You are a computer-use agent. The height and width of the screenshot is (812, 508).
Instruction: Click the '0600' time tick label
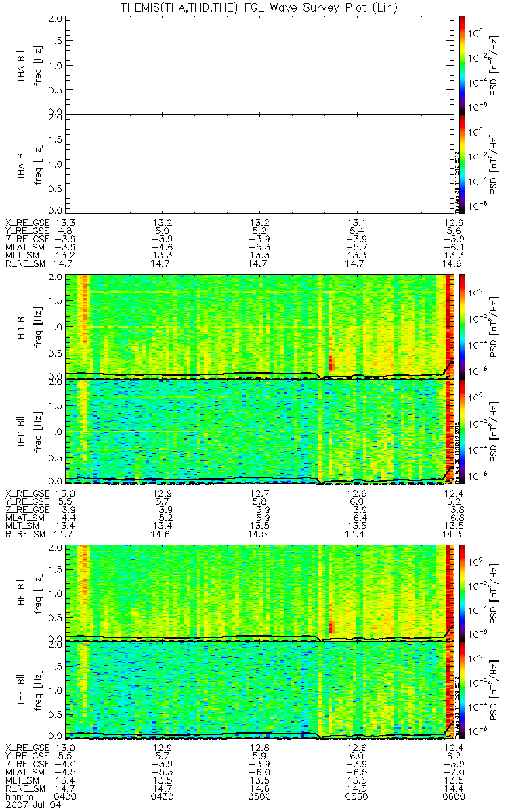pos(453,796)
